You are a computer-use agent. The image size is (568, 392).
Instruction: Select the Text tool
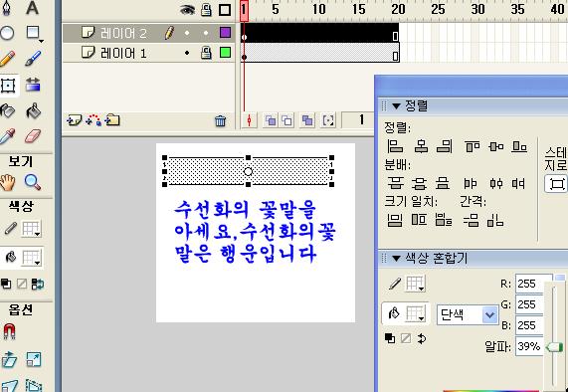click(x=32, y=8)
